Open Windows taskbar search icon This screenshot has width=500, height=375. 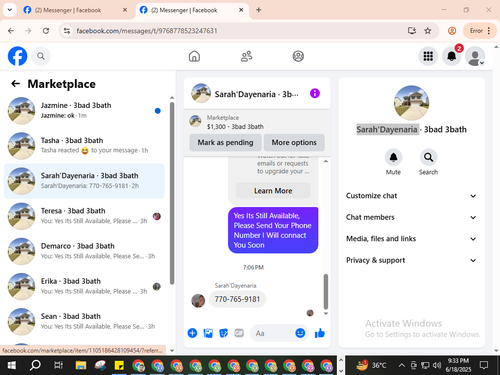click(x=35, y=366)
